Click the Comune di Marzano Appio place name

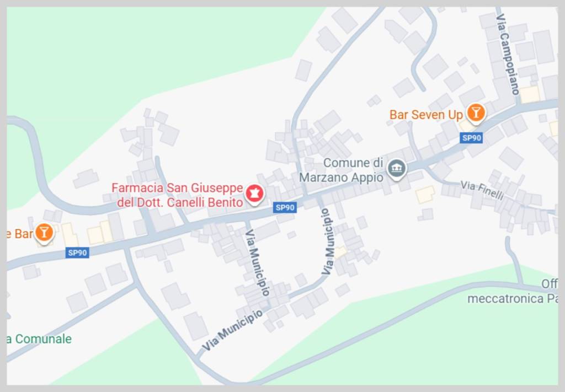pos(341,170)
